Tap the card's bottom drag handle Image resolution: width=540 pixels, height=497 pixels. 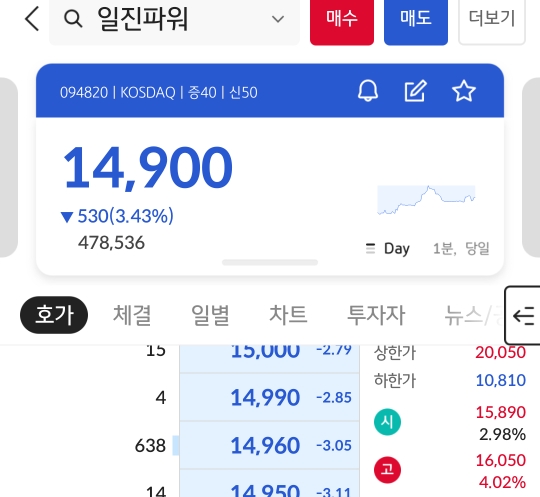coord(270,262)
